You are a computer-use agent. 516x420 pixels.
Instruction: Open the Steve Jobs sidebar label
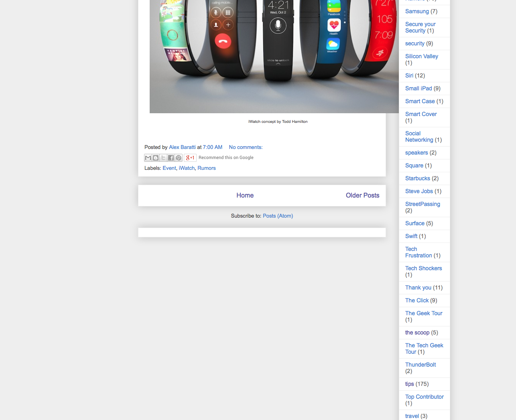tap(419, 191)
